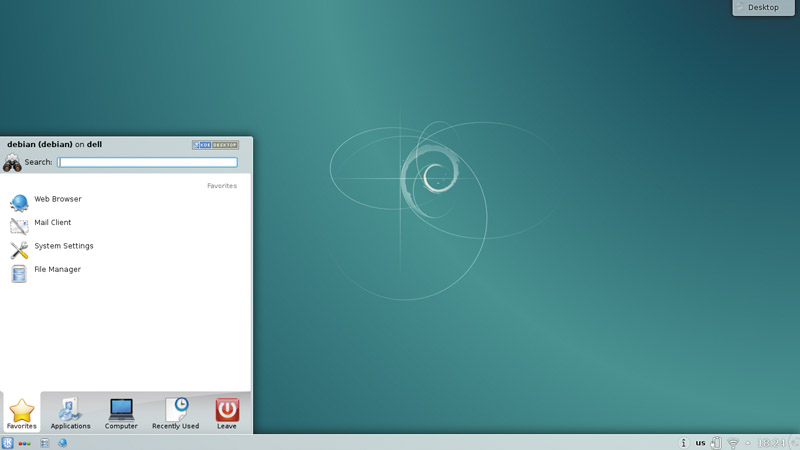Launch the web browser from the taskbar
This screenshot has height=450, width=800.
63,443
